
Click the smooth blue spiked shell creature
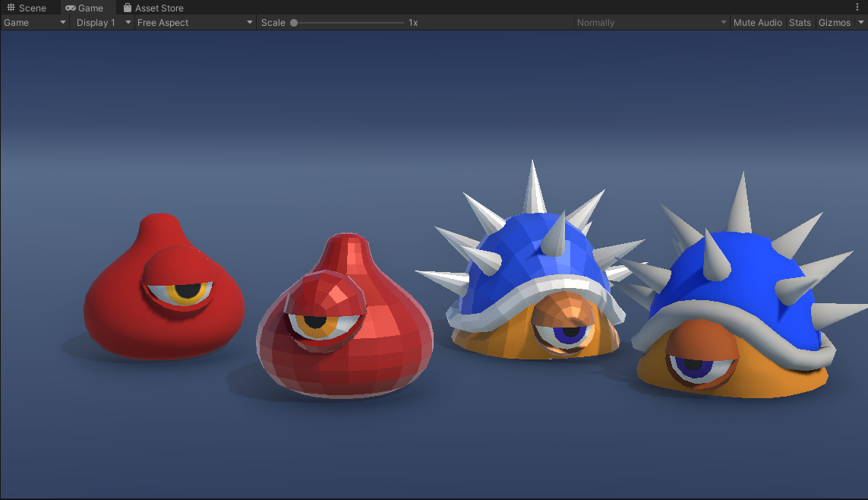tap(741, 285)
